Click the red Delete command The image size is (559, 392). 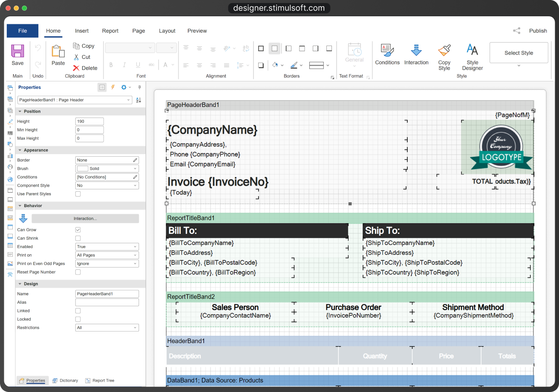[85, 68]
